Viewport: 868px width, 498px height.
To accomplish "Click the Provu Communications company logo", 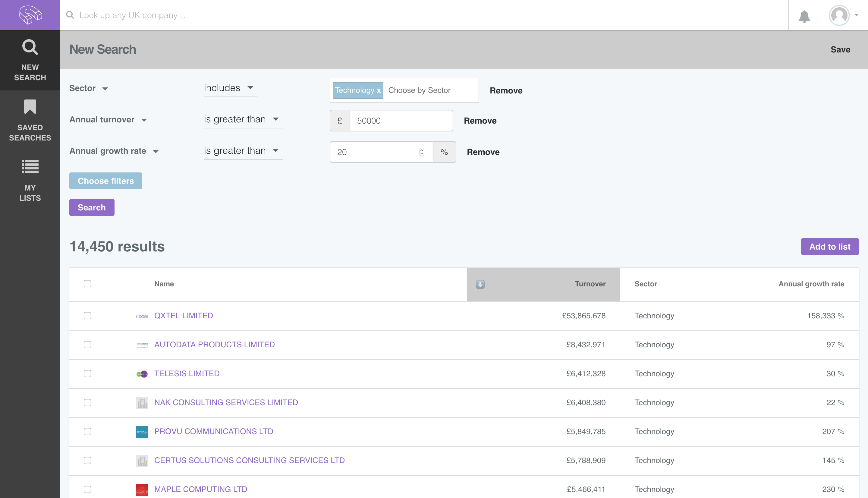I will 142,432.
